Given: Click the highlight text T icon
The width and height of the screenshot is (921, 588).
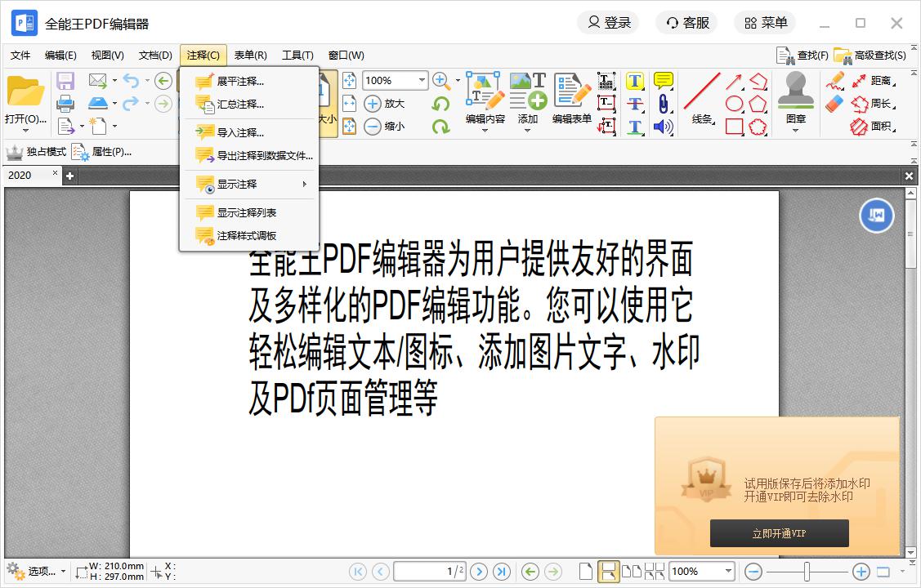Looking at the screenshot, I should (x=635, y=81).
